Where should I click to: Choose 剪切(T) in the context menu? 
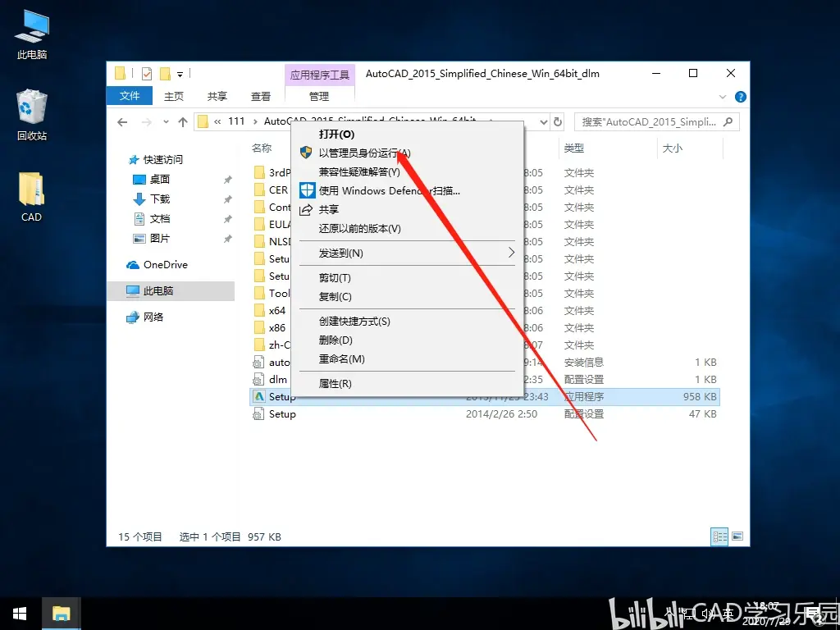[407, 277]
